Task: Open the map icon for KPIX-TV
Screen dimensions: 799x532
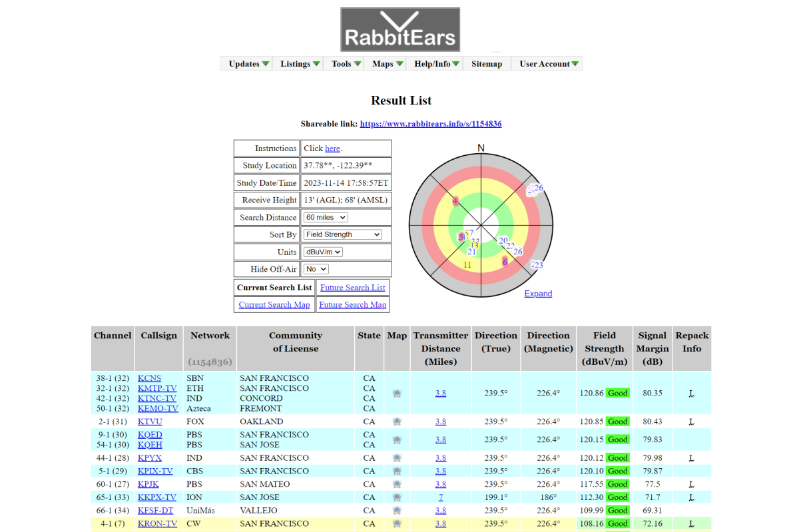Action: [x=397, y=471]
